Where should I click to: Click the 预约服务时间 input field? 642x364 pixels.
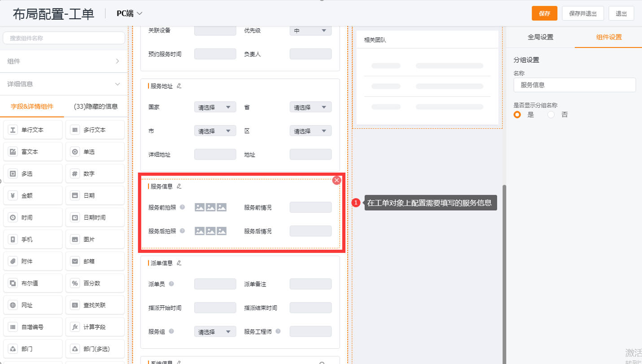coord(215,54)
